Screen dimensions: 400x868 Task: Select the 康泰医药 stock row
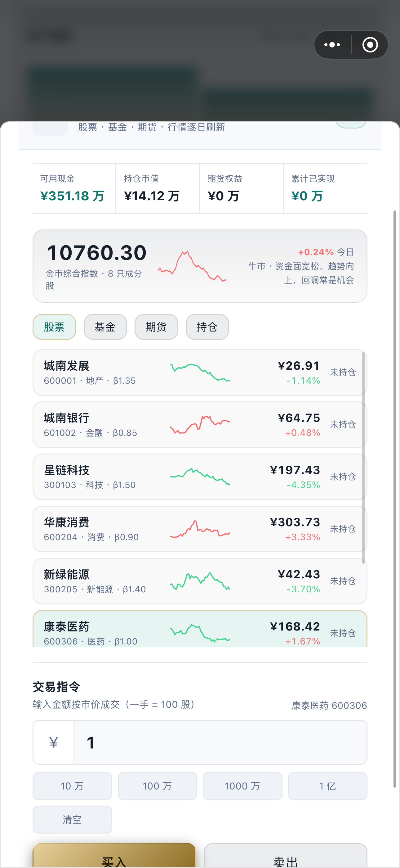pos(200,629)
